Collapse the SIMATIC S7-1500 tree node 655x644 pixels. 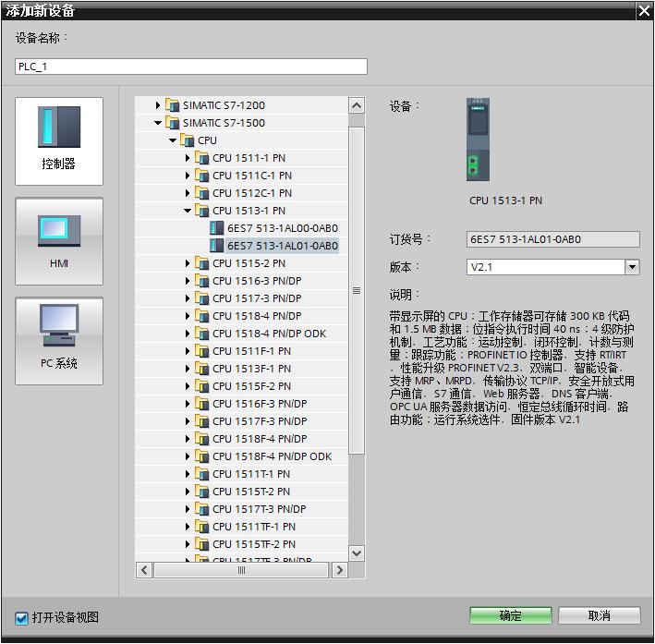[x=158, y=123]
